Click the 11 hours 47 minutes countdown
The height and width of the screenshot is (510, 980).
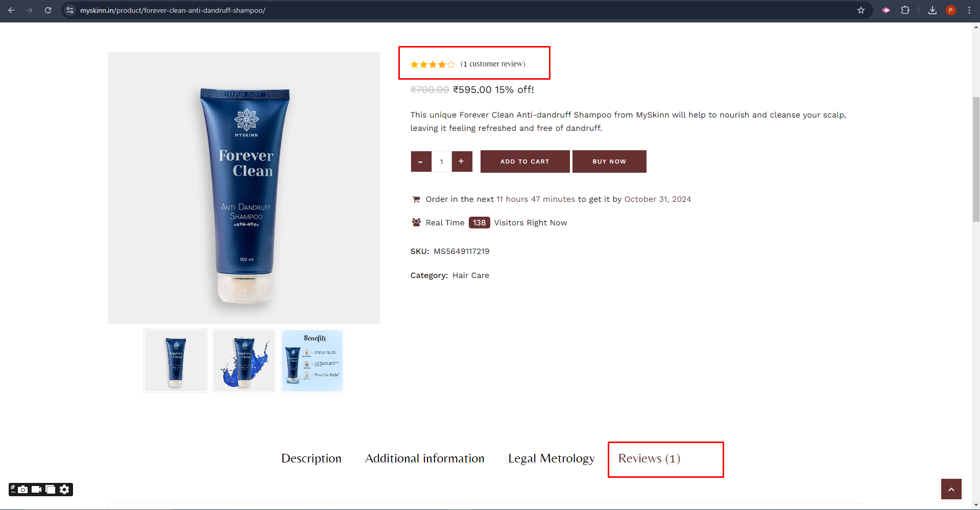pos(536,199)
